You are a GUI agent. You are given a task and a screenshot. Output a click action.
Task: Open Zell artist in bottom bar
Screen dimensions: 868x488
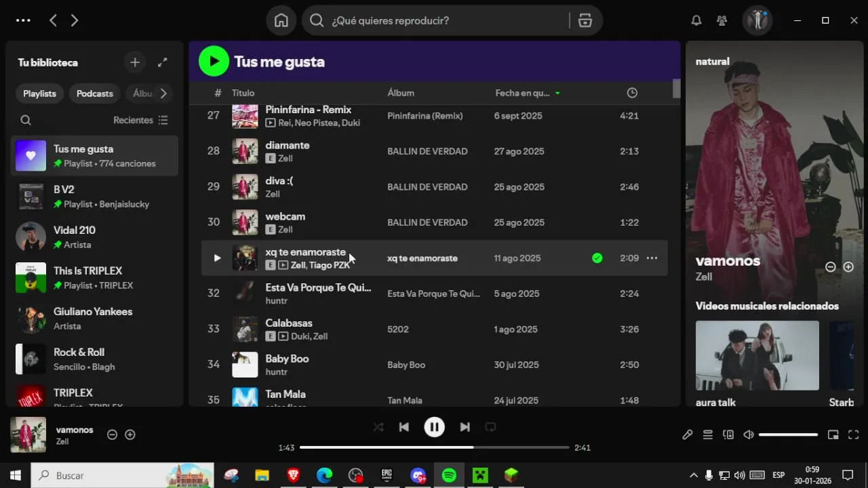(62, 442)
